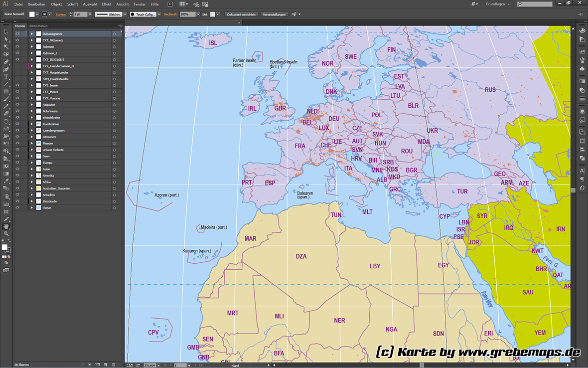Select the Rectangle tool
The image size is (588, 368).
(6, 92)
